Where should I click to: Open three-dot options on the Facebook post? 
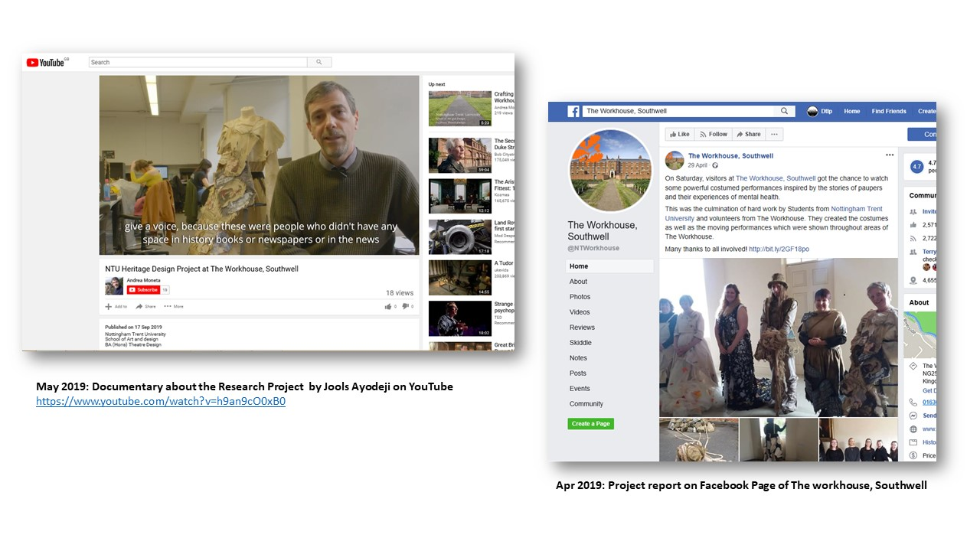point(889,155)
